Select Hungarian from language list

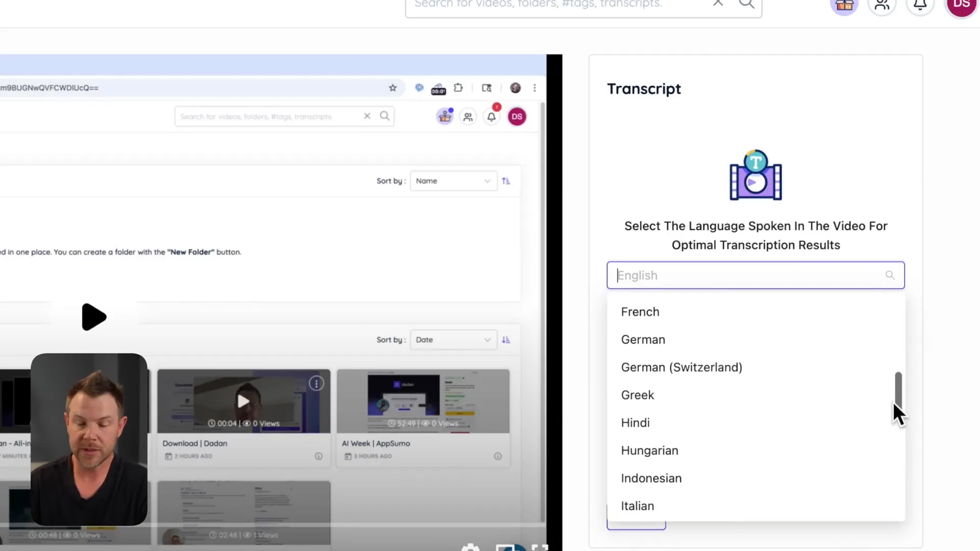tap(755, 450)
